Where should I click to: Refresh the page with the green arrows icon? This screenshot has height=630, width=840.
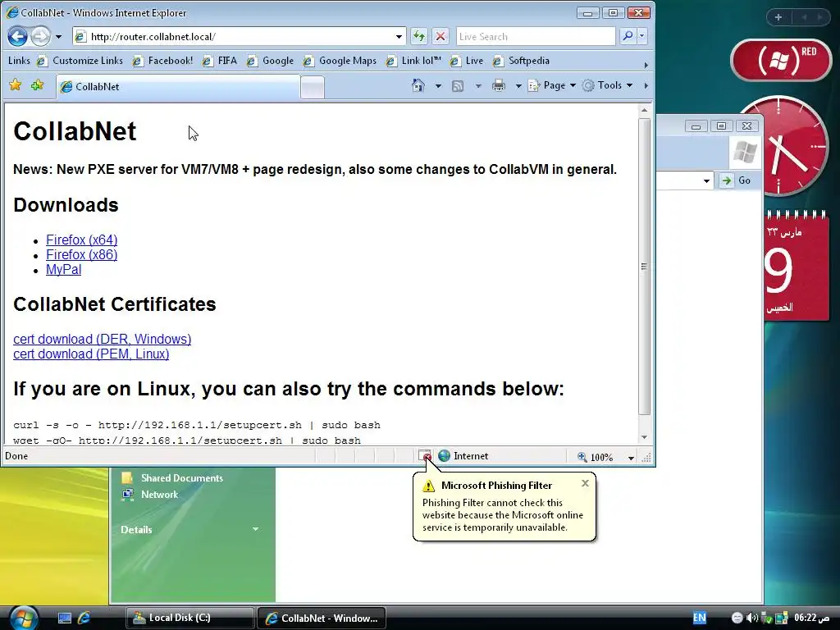coord(419,36)
